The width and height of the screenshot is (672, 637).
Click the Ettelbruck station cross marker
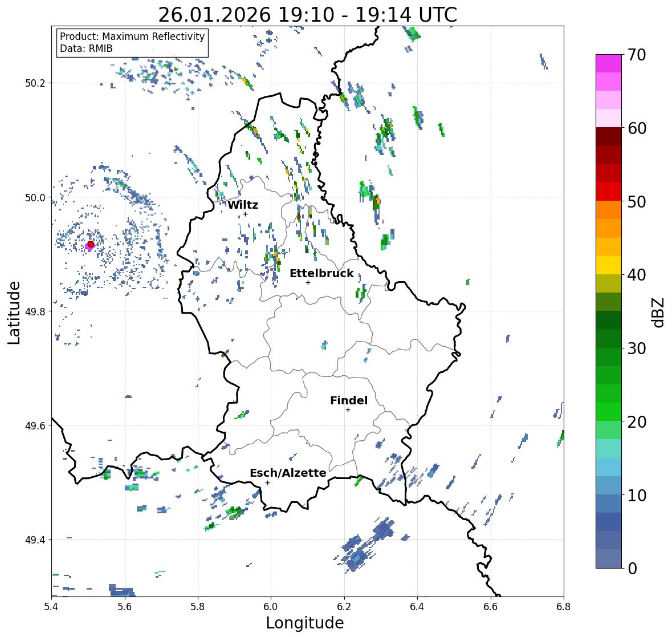(x=308, y=282)
